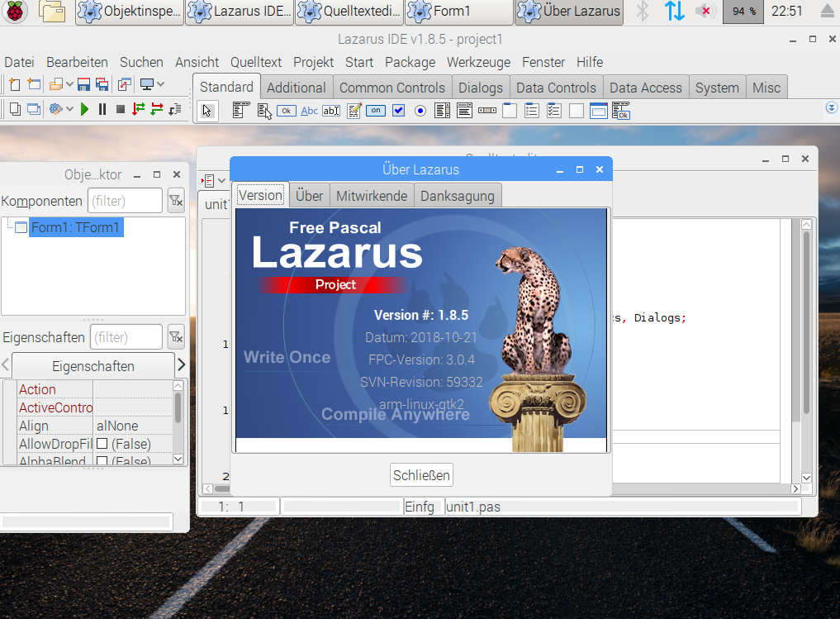Pick the TToggleBox component
840x619 pixels.
coord(376,111)
